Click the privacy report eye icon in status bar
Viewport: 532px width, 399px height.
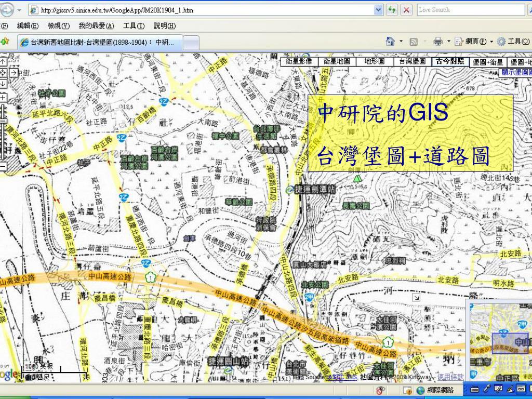[381, 390]
